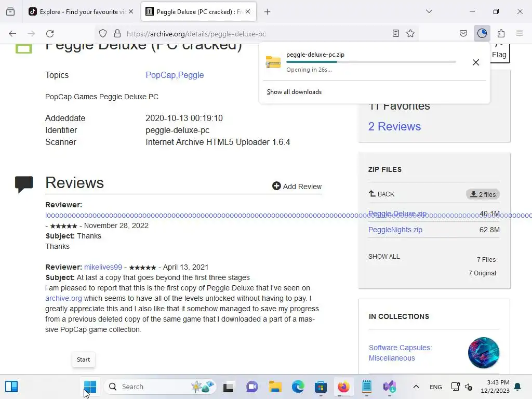Screen dimensions: 532x399
Task: Go BACK in the ZIP files list
Action: [x=381, y=194]
